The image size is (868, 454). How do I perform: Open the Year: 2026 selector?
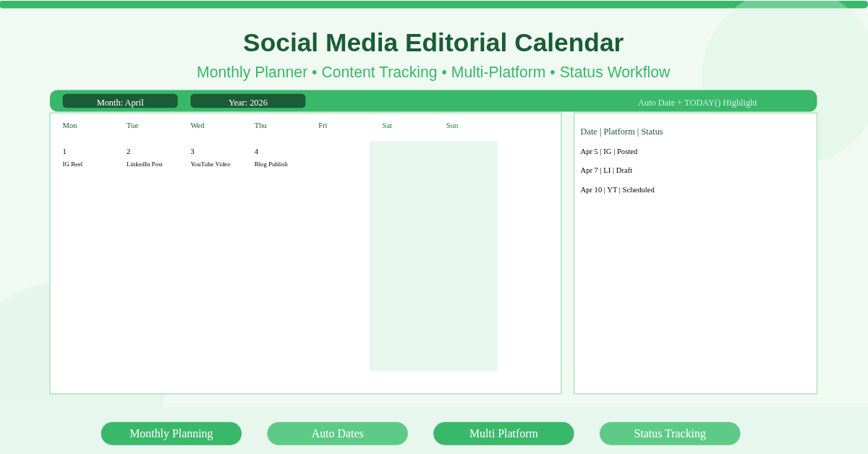point(248,100)
